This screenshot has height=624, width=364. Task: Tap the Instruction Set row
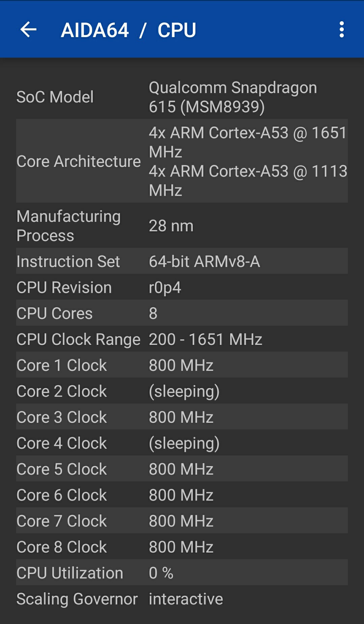click(182, 261)
